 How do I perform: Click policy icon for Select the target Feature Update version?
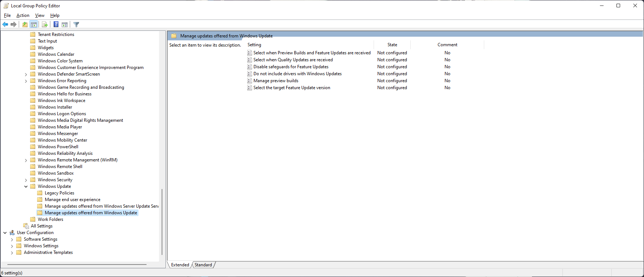click(249, 88)
